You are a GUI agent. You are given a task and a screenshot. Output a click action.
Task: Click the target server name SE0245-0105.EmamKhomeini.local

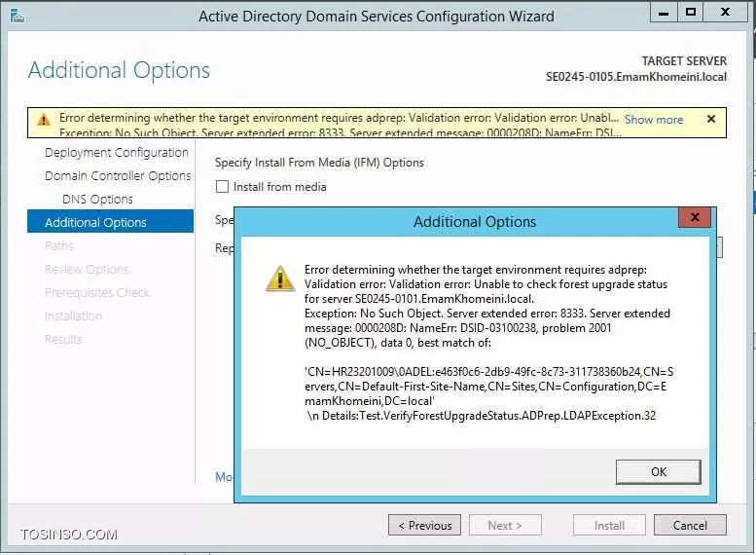pyautogui.click(x=636, y=77)
